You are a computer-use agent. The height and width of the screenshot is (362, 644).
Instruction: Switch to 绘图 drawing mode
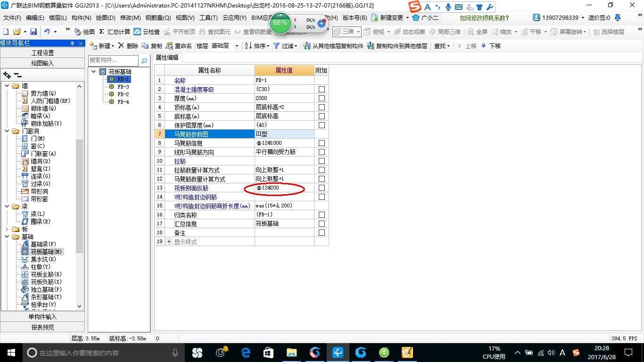point(85,32)
